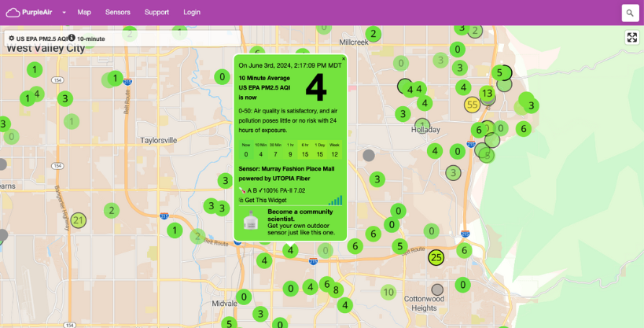The image size is (644, 328).
Task: Select the 1 Day average cell
Action: coord(319,153)
